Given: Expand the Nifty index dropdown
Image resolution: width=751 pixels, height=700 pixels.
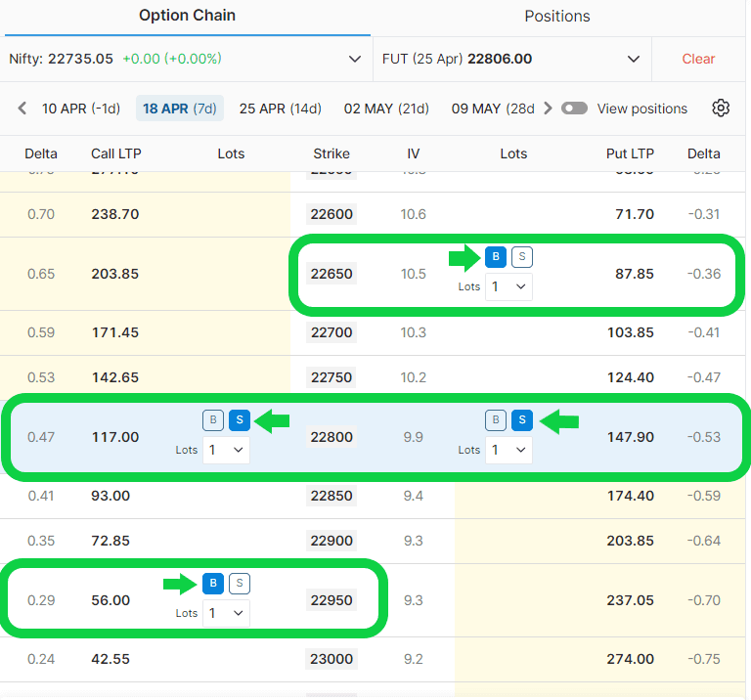Looking at the screenshot, I should [x=355, y=59].
